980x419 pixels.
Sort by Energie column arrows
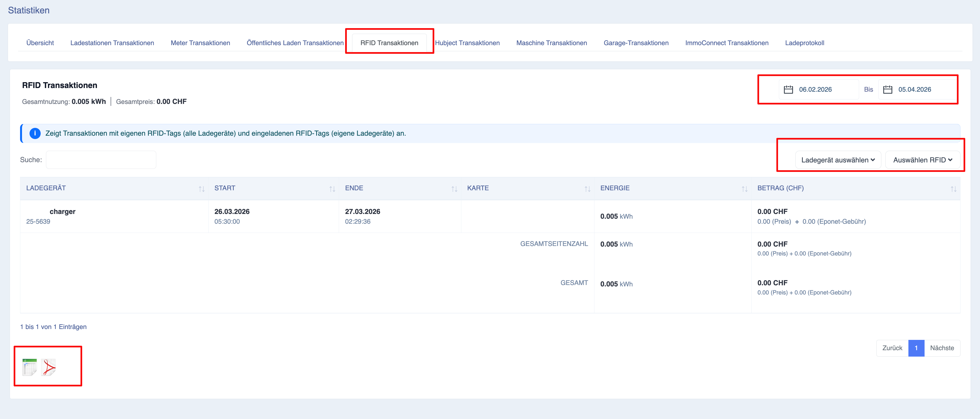[745, 189]
